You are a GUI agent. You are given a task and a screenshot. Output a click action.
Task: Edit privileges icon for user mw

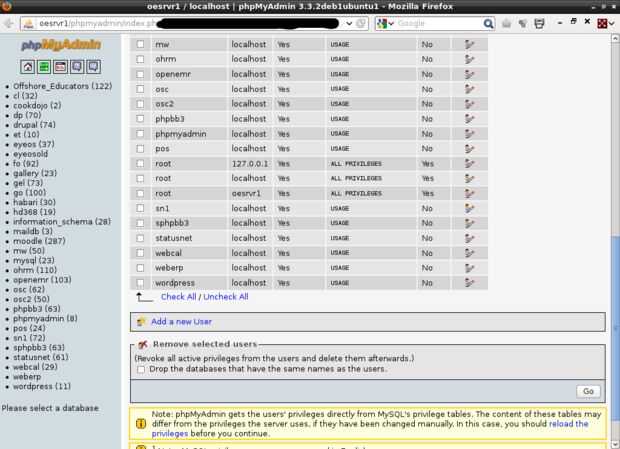click(x=469, y=44)
